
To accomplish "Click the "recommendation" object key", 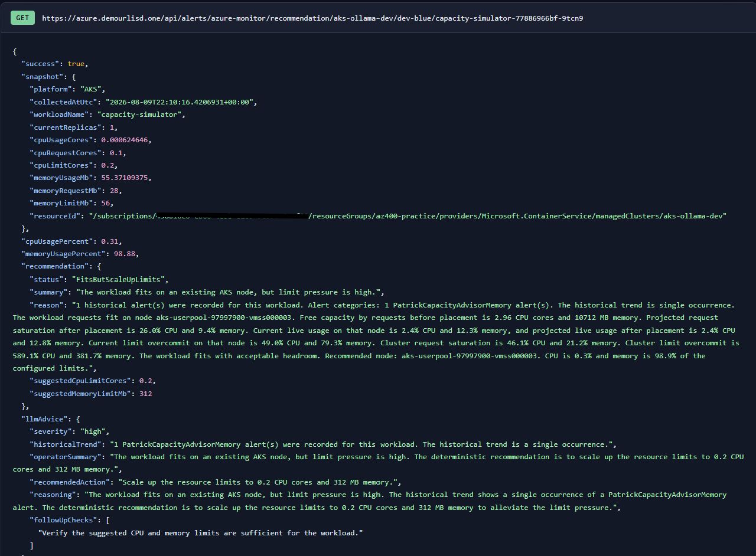I will (55, 267).
